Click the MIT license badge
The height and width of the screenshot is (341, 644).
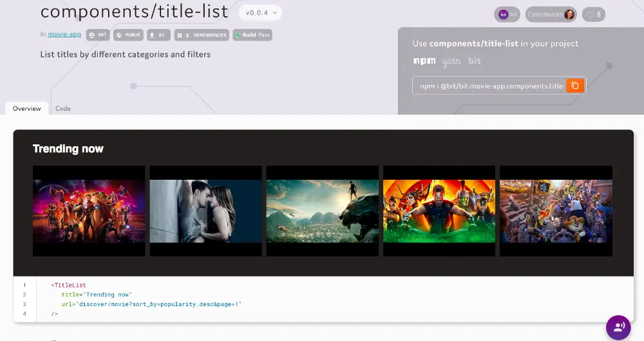98,35
